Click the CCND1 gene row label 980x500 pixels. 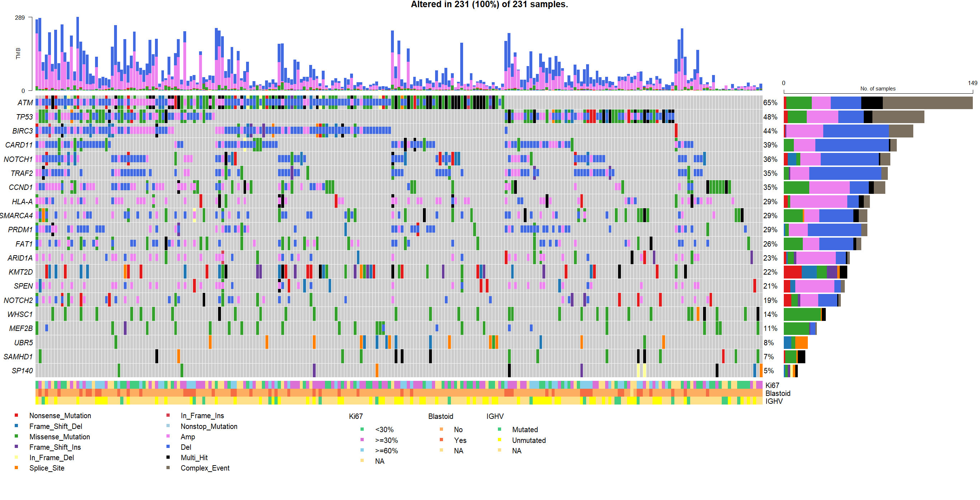tap(20, 187)
